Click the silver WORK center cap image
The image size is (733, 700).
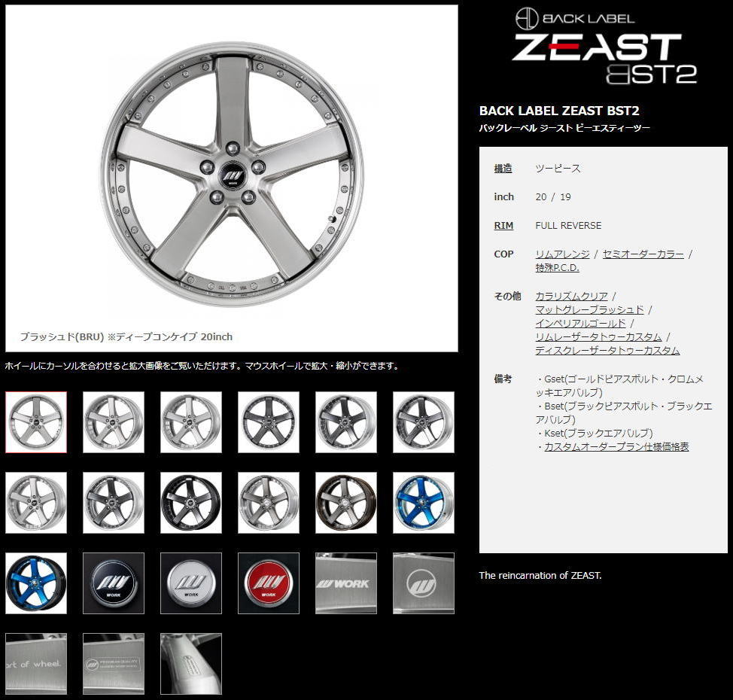tap(190, 583)
